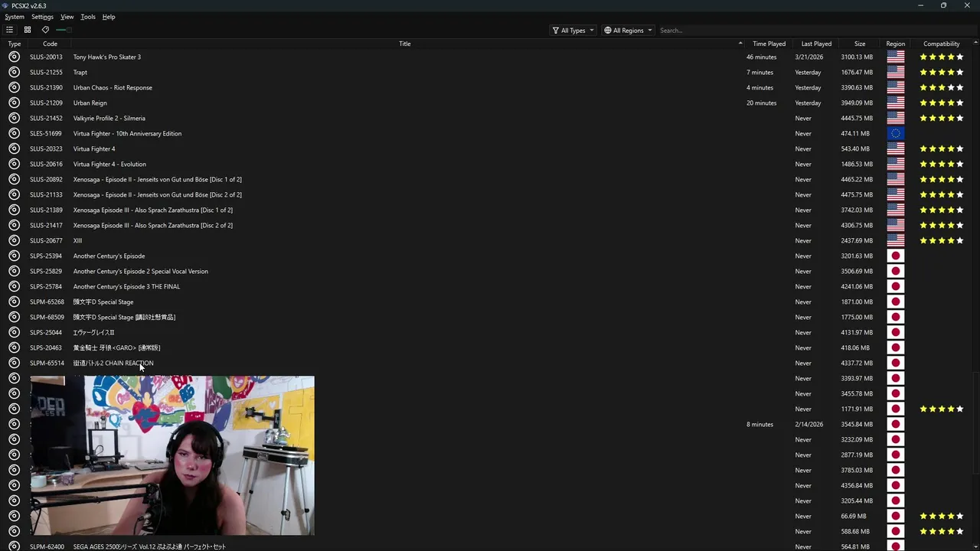Image resolution: width=980 pixels, height=551 pixels.
Task: Click EU flag for Virtua Fighter 10th Anniversary
Action: click(x=896, y=133)
